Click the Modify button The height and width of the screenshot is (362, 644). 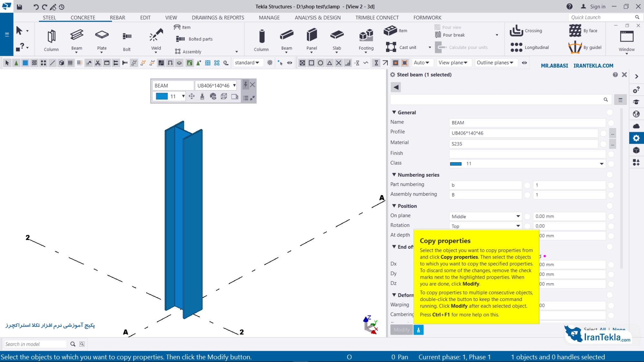(402, 330)
